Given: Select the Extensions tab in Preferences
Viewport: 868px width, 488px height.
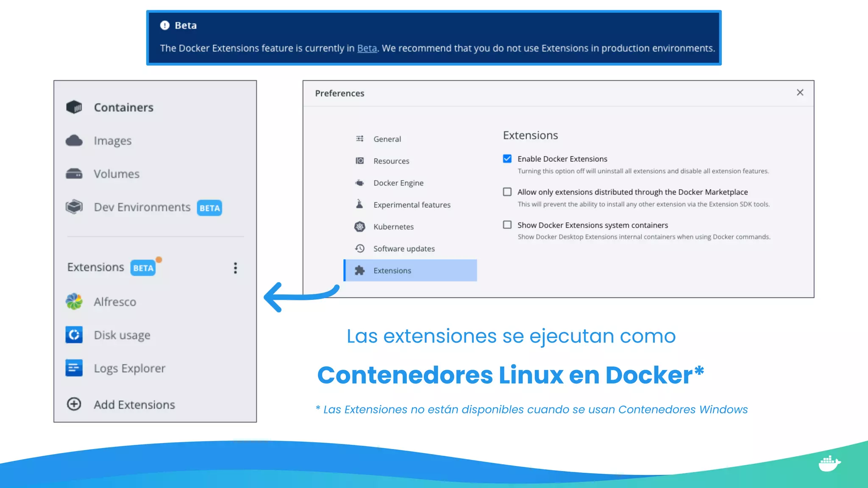Looking at the screenshot, I should coord(410,270).
